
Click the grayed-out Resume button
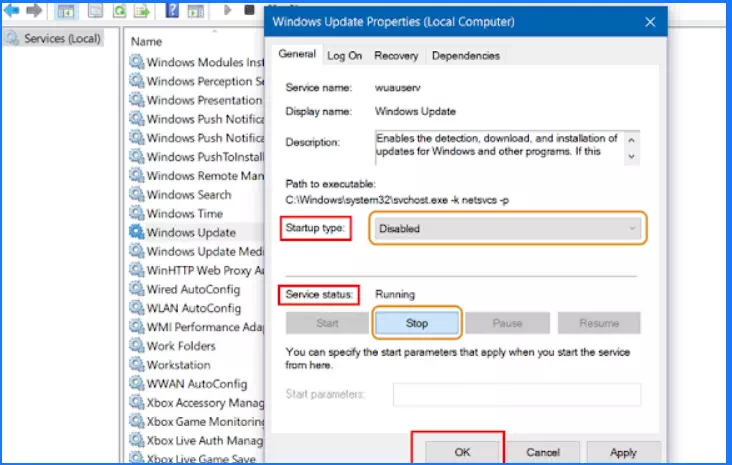599,323
